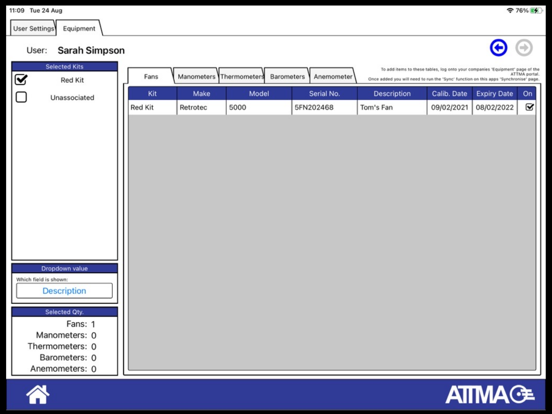Click the Expiry Date column header
Image resolution: width=552 pixels, height=414 pixels.
(495, 94)
